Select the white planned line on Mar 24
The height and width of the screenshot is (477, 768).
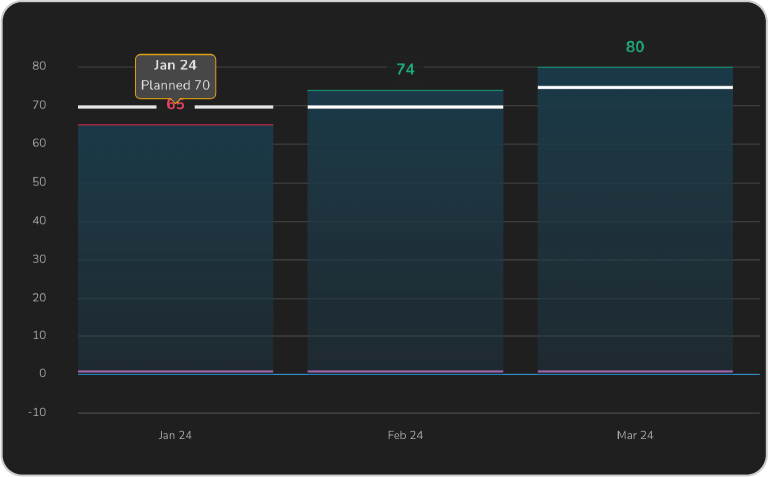pos(635,88)
